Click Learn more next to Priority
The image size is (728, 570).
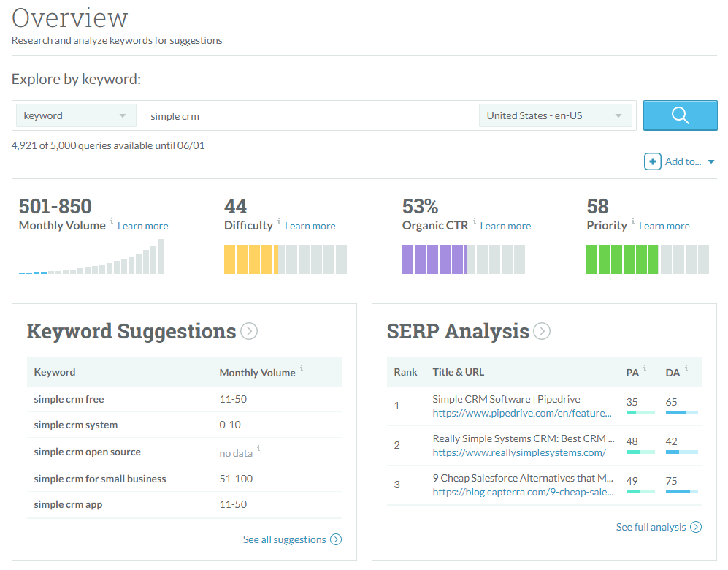(x=664, y=226)
